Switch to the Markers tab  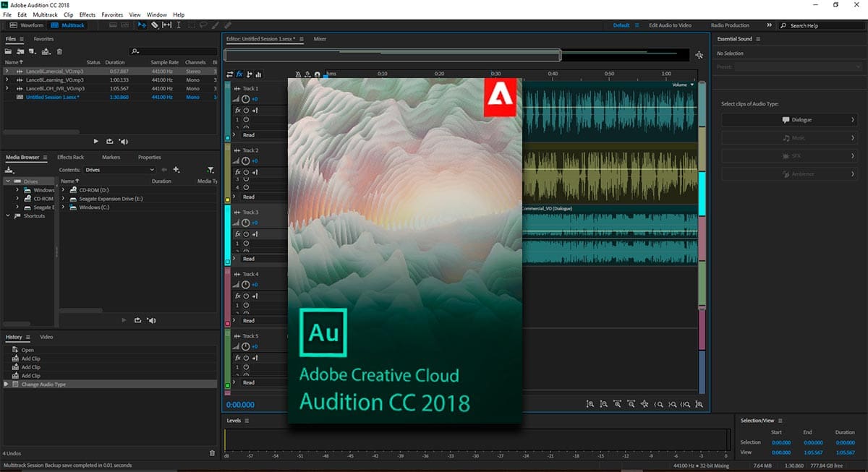[x=111, y=157]
